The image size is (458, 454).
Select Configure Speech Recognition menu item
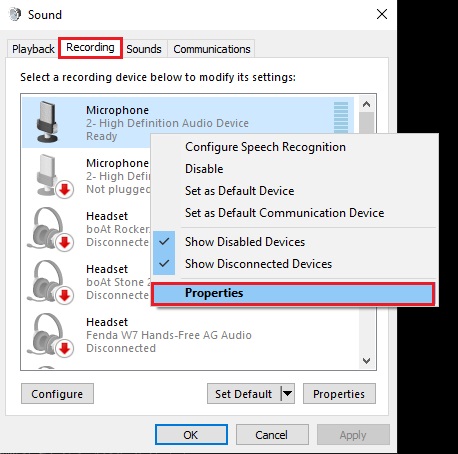click(x=265, y=147)
